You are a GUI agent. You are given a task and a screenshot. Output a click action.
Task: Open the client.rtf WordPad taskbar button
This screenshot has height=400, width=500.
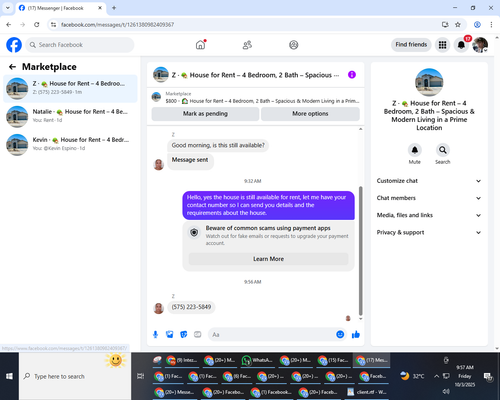point(367,392)
